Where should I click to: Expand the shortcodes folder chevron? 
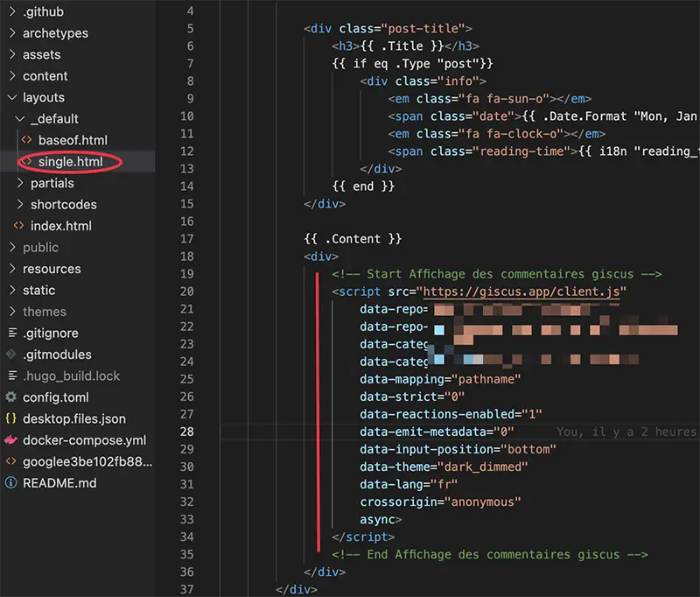tap(20, 204)
